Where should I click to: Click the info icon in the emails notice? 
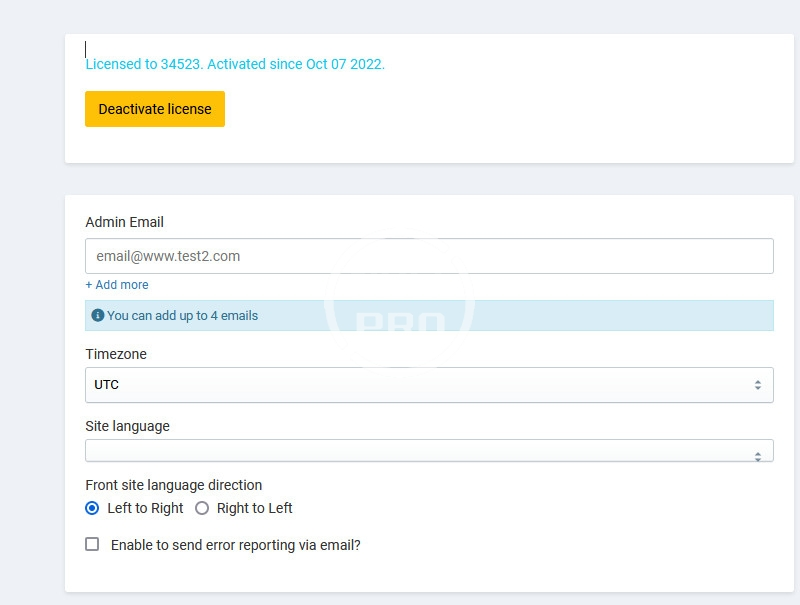98,316
